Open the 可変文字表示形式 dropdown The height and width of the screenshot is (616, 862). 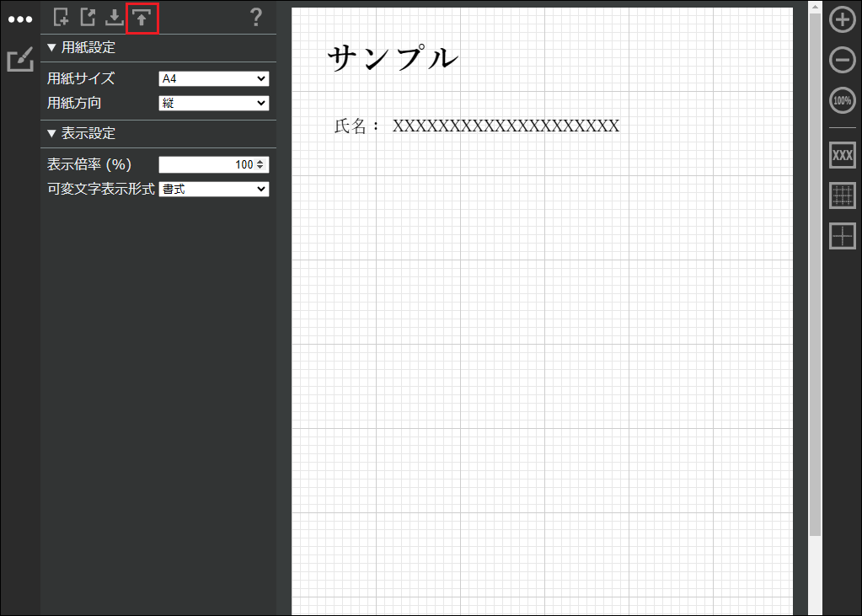pos(214,190)
